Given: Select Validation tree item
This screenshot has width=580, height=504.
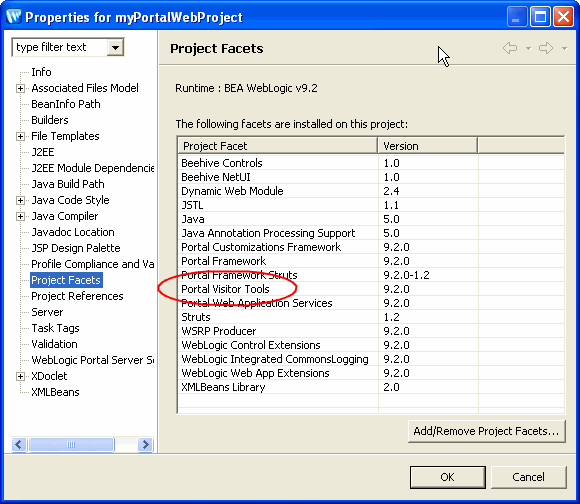Looking at the screenshot, I should (54, 344).
